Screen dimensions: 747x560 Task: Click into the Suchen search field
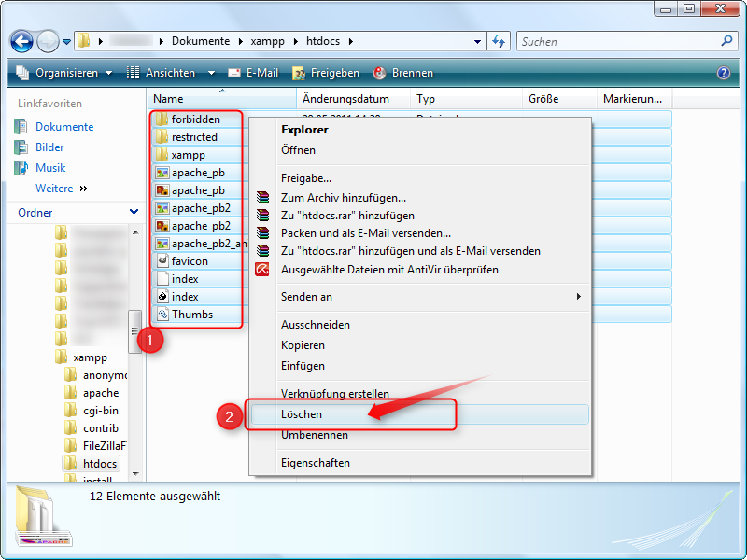(x=619, y=41)
